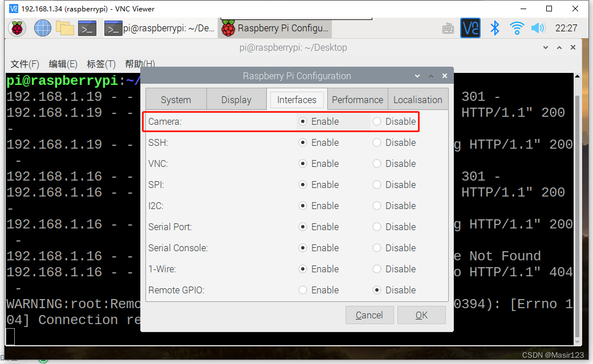Minimize the Raspberry Pi Configuration dialog chevron
593x364 pixels.
(417, 76)
